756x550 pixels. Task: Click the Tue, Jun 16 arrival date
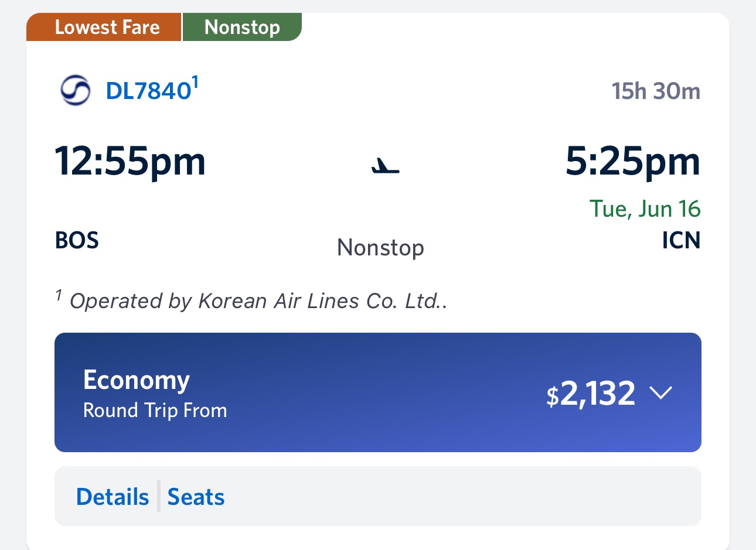point(645,209)
